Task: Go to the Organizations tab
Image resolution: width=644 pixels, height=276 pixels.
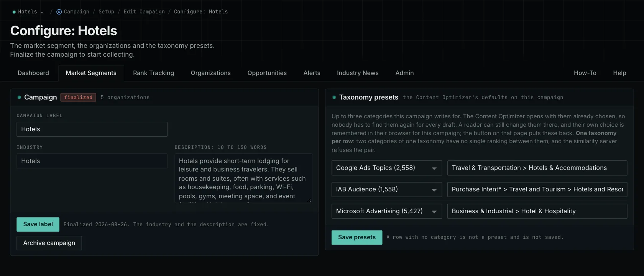Action: click(x=210, y=73)
